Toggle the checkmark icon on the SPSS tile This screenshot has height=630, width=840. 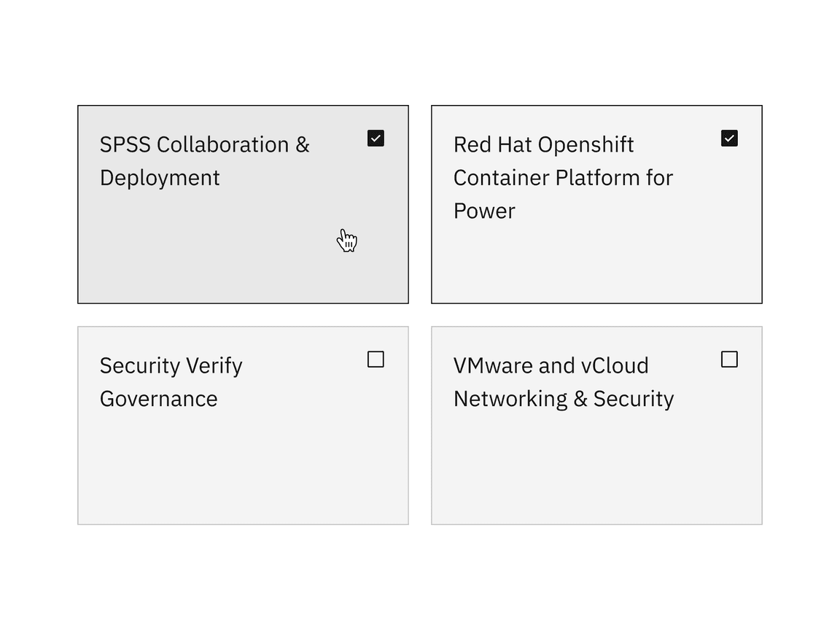coord(376,138)
